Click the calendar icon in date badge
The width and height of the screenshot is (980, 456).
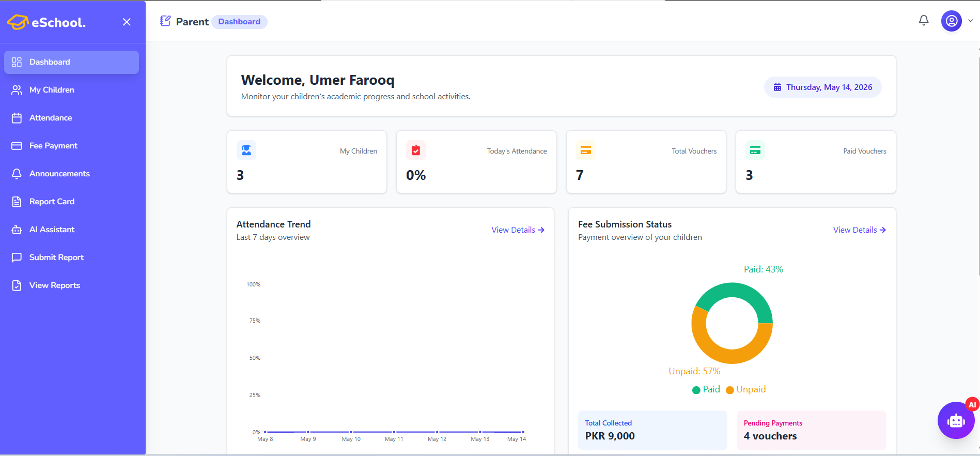coord(777,87)
